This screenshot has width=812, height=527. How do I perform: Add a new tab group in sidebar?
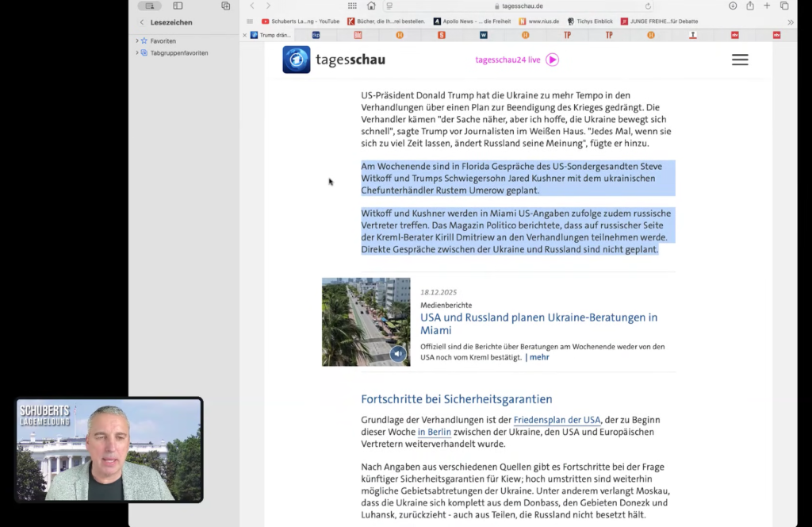pos(225,6)
